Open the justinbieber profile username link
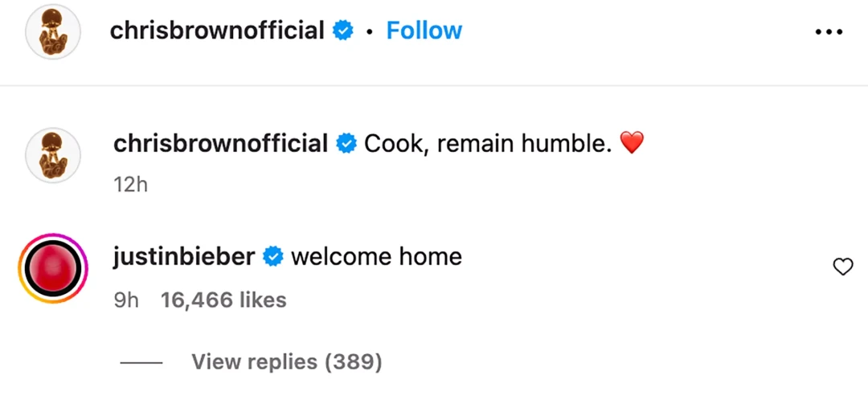 [184, 257]
